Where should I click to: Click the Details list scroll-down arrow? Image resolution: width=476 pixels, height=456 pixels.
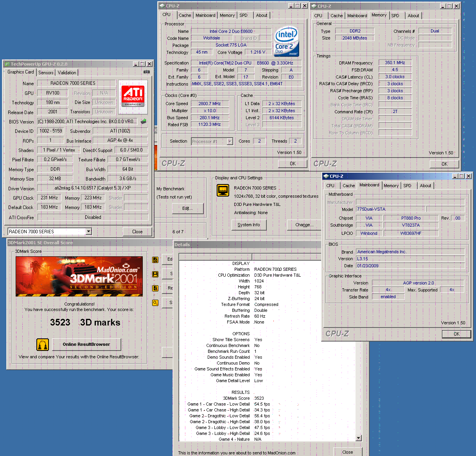359,438
